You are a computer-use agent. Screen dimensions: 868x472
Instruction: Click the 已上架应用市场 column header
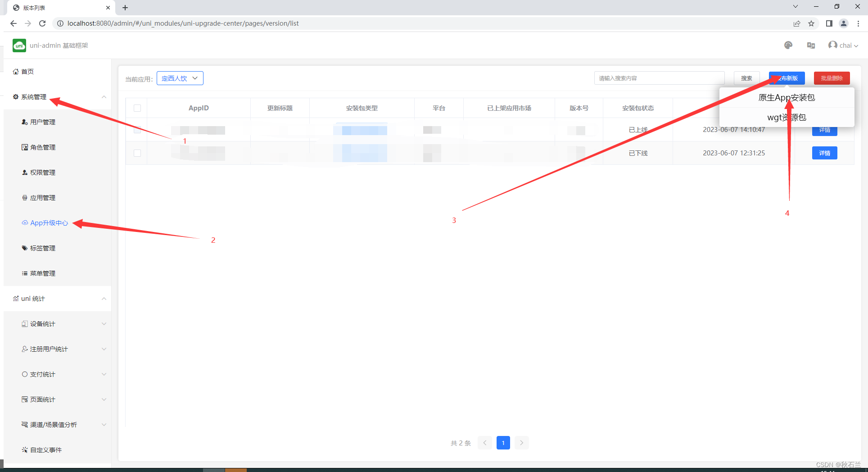pos(509,108)
